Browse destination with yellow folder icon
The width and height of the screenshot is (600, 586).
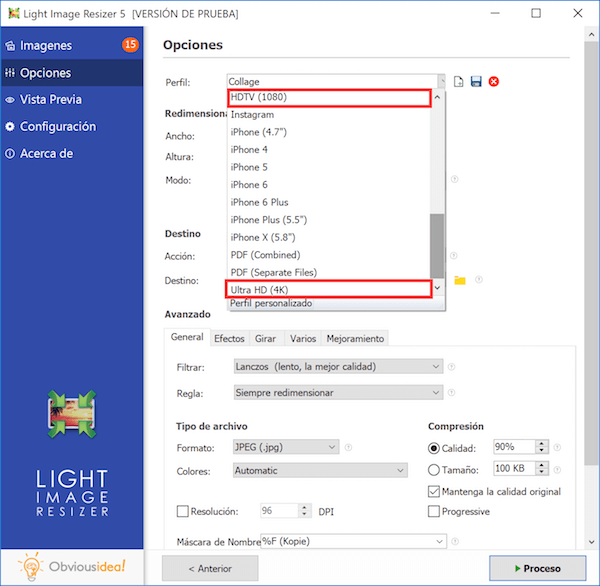[460, 280]
